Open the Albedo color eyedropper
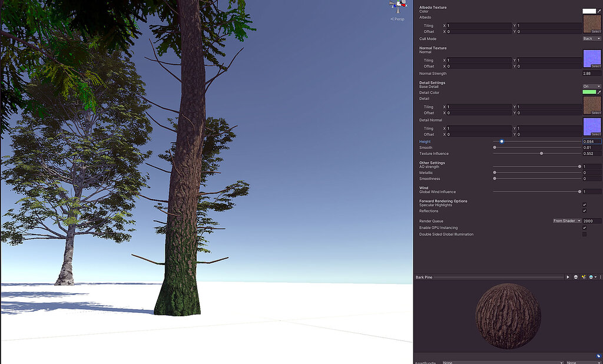 coord(599,11)
